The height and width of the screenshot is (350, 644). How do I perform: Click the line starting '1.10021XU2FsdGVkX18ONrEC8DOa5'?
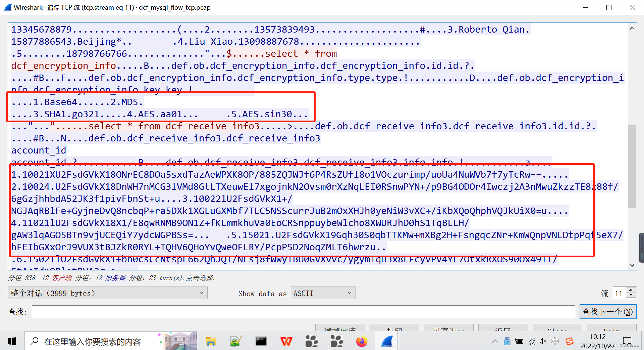point(290,175)
